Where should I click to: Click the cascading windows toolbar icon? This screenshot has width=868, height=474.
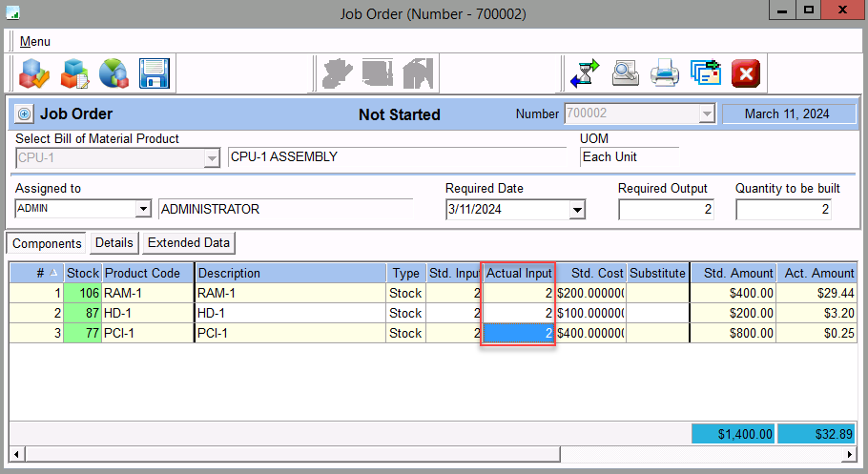point(705,73)
